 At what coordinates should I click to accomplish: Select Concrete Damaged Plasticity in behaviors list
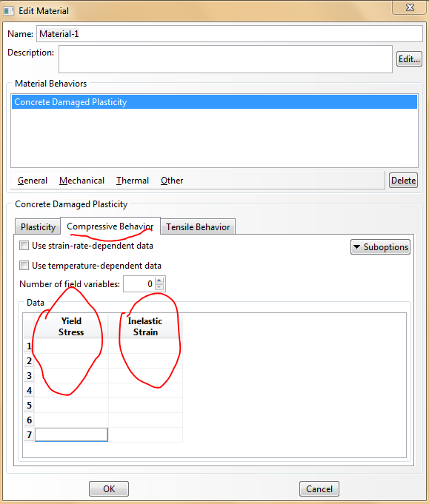pyautogui.click(x=214, y=102)
